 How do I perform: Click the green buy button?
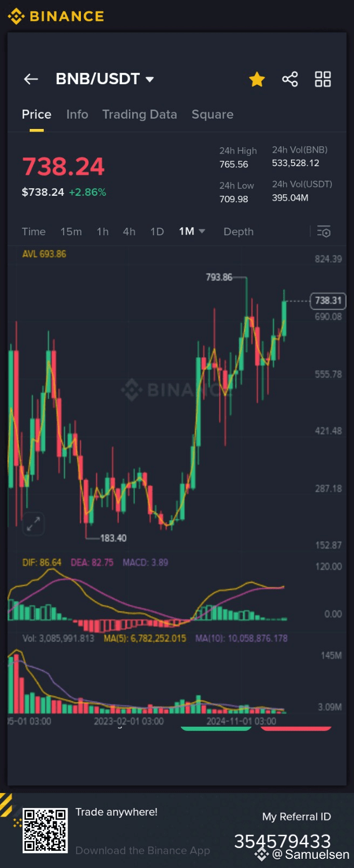[216, 728]
